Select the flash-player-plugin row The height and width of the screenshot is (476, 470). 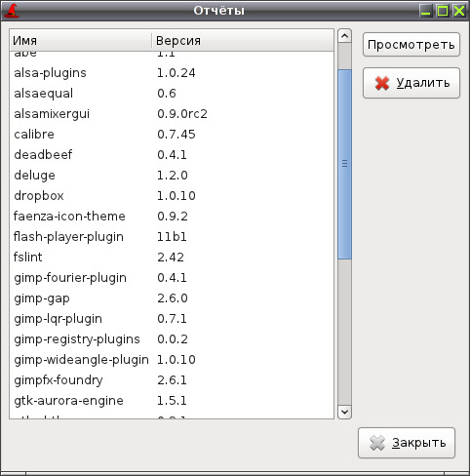click(172, 237)
